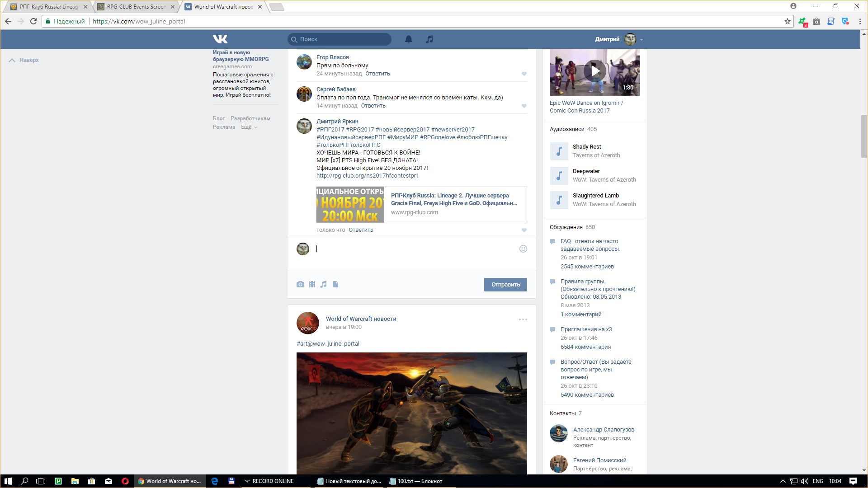This screenshot has height=488, width=868.
Task: Play the Epic WoW Dance video
Action: tap(594, 71)
